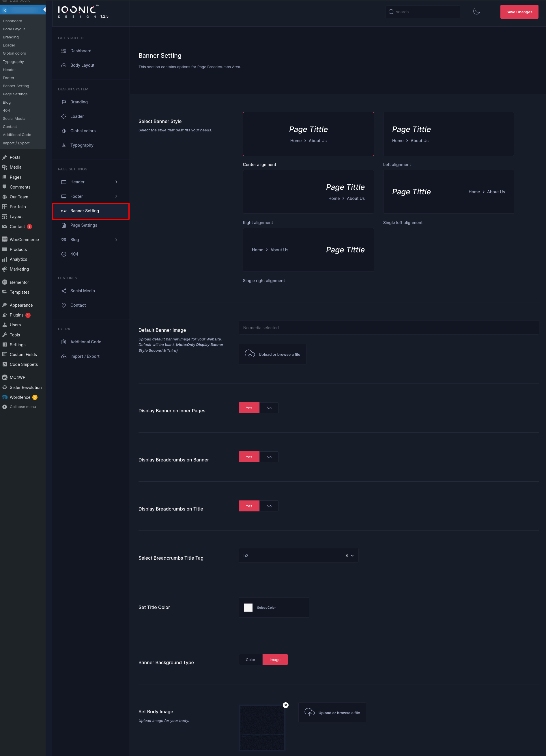Screen dimensions: 546x756
Task: Click the Body Layout gauge icon
Action: [x=63, y=65]
